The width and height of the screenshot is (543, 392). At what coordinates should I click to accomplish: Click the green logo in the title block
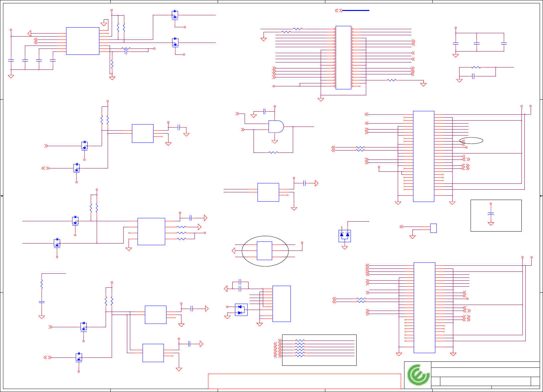[418, 375]
